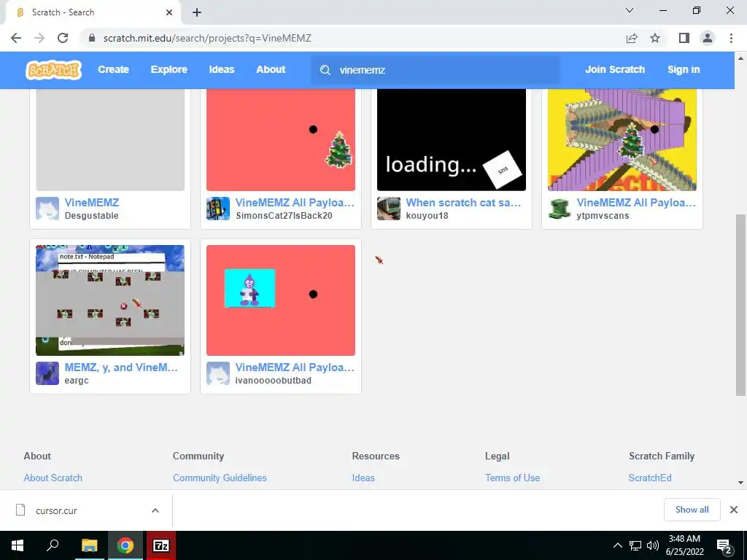The image size is (747, 560).
Task: Open 'MEMZ, y, and VineM...' project link
Action: [x=121, y=367]
